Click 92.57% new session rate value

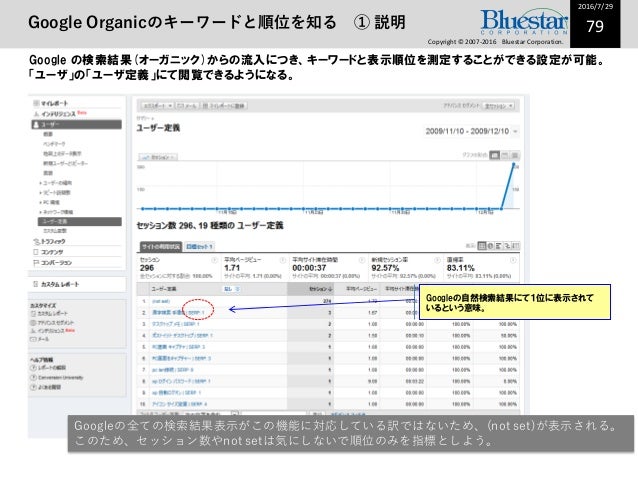pyautogui.click(x=385, y=268)
